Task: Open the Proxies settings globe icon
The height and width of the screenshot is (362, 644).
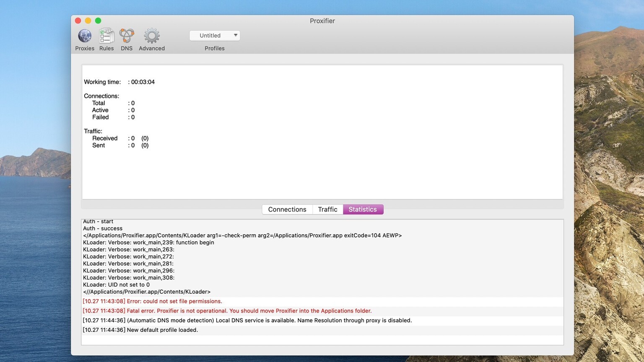Action: tap(85, 36)
